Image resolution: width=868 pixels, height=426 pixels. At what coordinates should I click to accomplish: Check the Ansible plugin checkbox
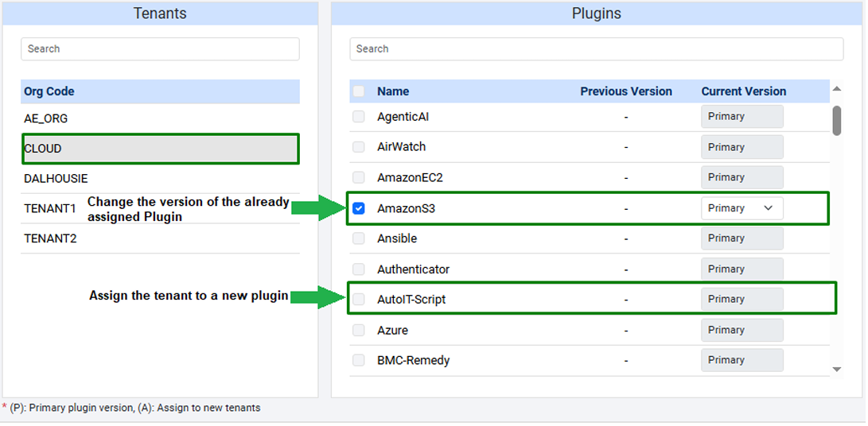[359, 238]
